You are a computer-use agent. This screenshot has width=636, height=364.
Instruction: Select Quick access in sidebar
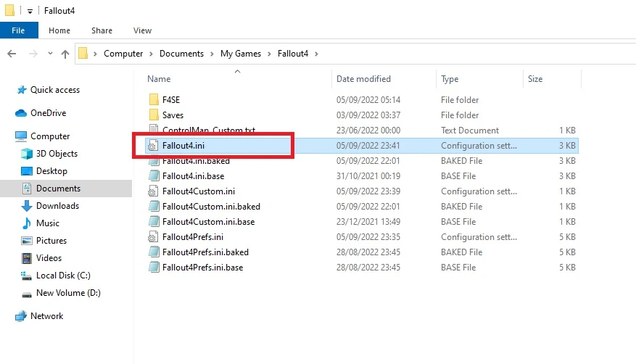coord(55,90)
